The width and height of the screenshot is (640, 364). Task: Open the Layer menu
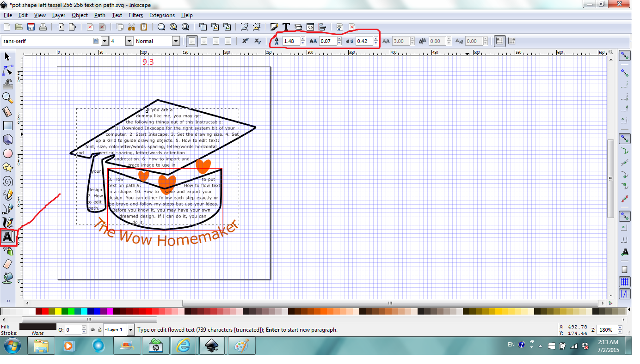click(59, 15)
